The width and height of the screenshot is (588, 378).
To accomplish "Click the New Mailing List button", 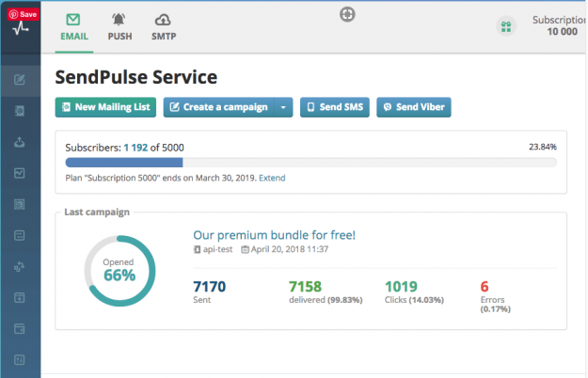I will coord(105,107).
